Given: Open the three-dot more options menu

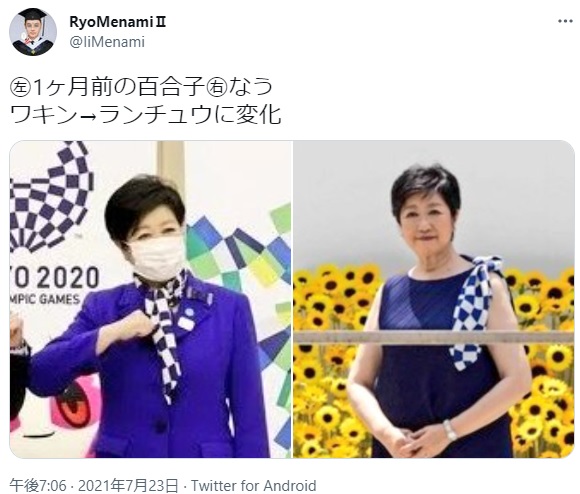Looking at the screenshot, I should pos(565,21).
